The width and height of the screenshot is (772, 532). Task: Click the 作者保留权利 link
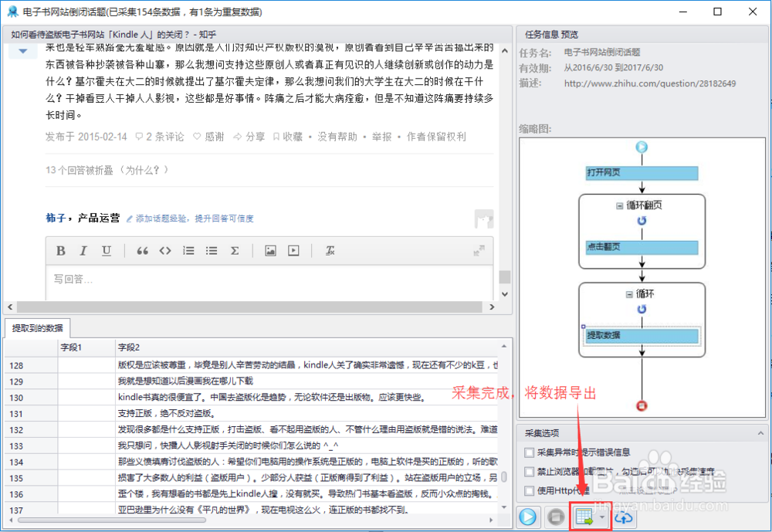436,137
